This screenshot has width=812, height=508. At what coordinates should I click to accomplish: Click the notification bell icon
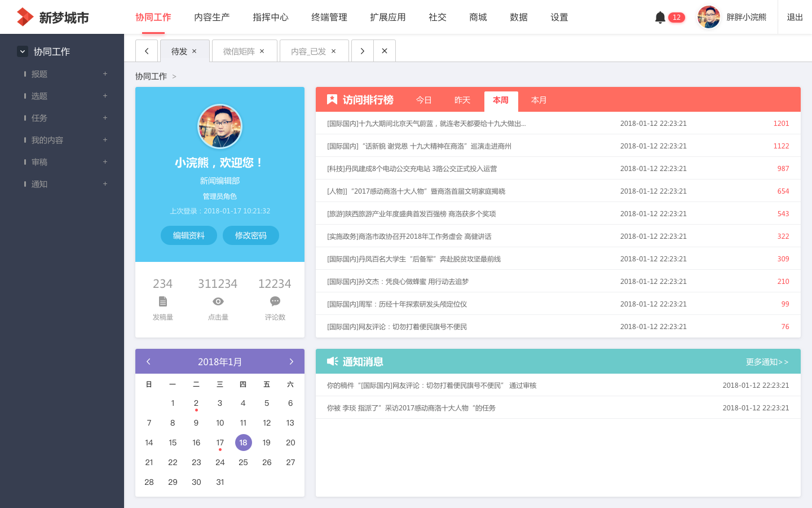660,17
